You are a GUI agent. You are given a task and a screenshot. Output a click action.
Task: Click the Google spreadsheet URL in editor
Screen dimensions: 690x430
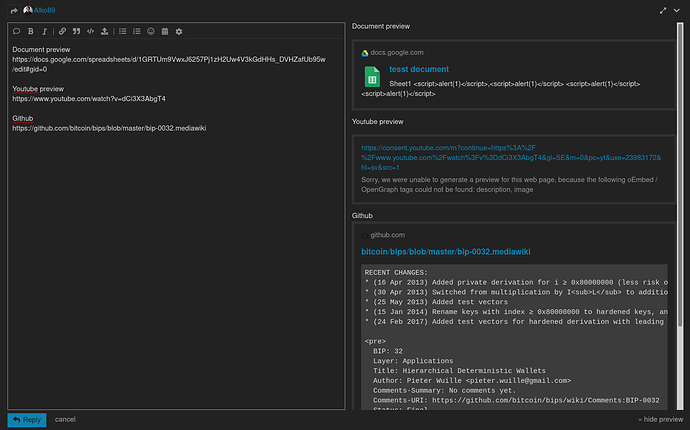click(x=169, y=64)
